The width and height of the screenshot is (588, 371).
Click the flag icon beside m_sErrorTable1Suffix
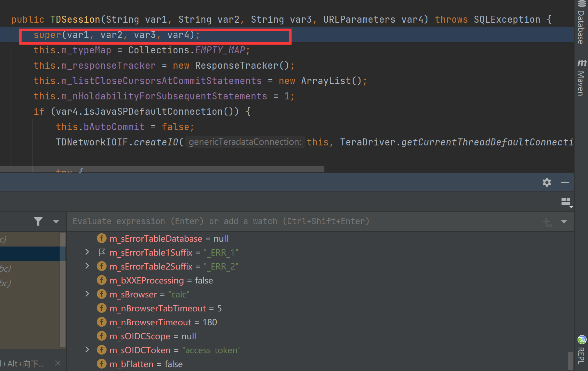tap(102, 252)
